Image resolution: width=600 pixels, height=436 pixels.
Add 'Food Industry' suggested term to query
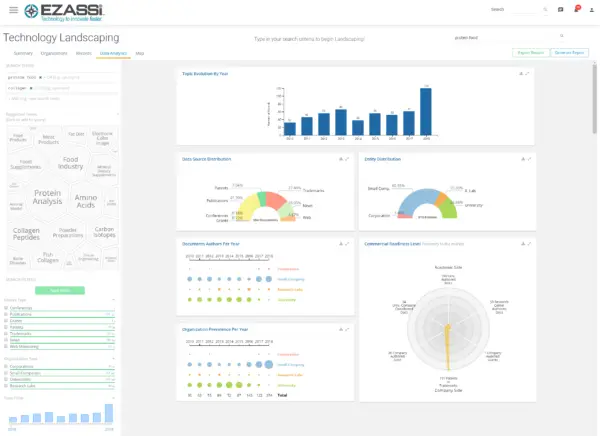[x=70, y=163]
